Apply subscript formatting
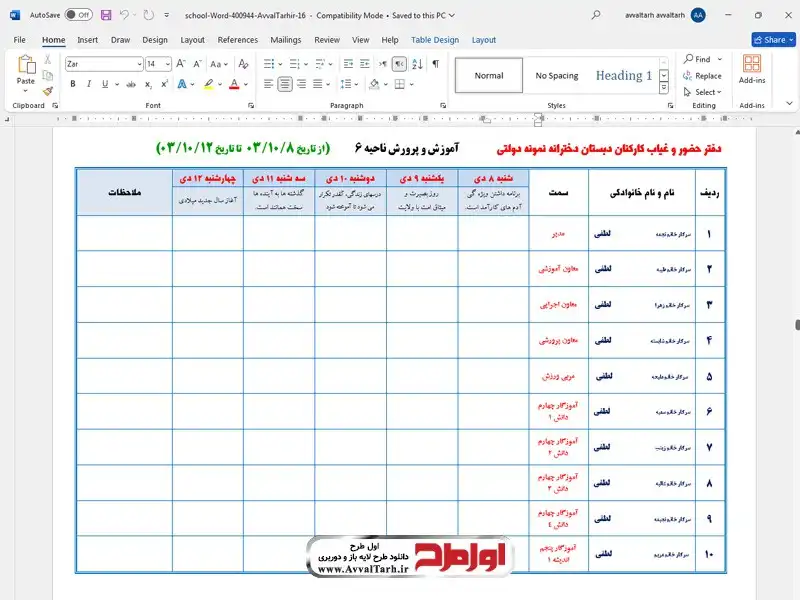Viewport: 800px width, 600px height. [x=148, y=84]
